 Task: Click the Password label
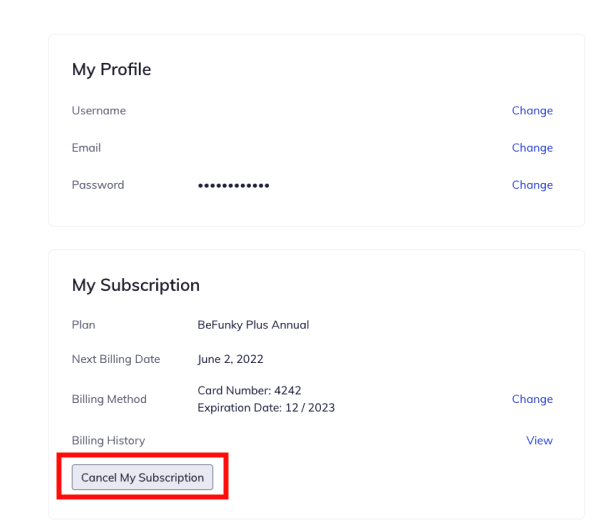click(x=98, y=185)
